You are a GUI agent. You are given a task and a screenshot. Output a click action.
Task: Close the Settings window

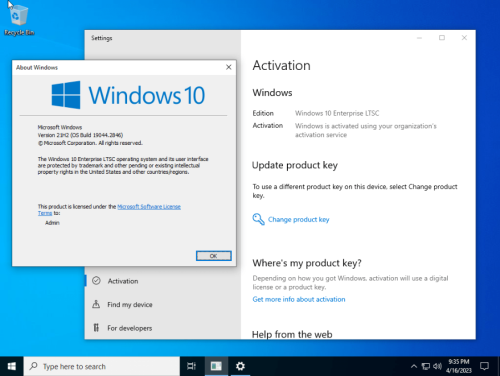464,38
